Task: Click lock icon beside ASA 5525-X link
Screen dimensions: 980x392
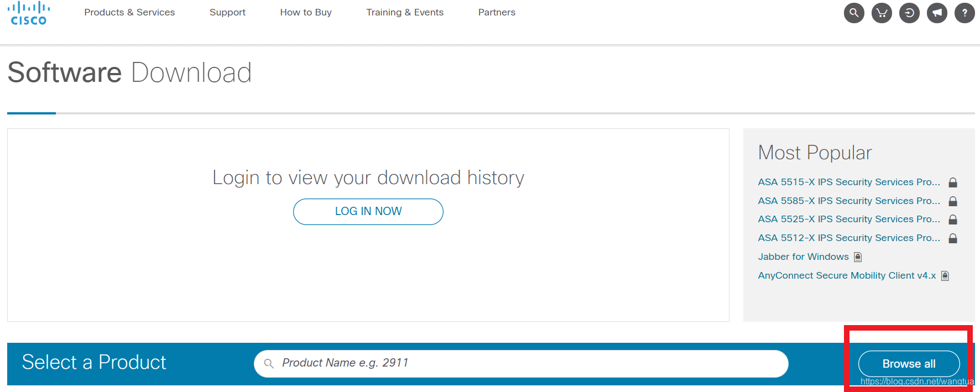Action: (953, 219)
